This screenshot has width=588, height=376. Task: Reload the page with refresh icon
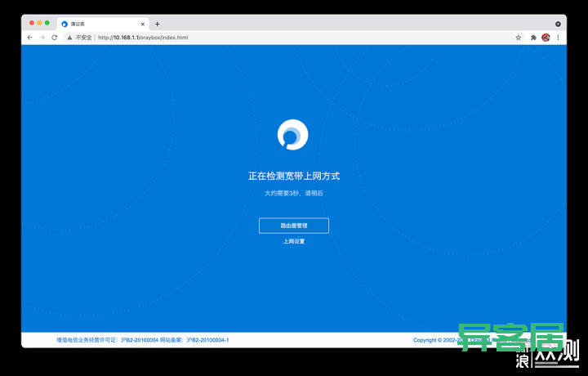[55, 38]
